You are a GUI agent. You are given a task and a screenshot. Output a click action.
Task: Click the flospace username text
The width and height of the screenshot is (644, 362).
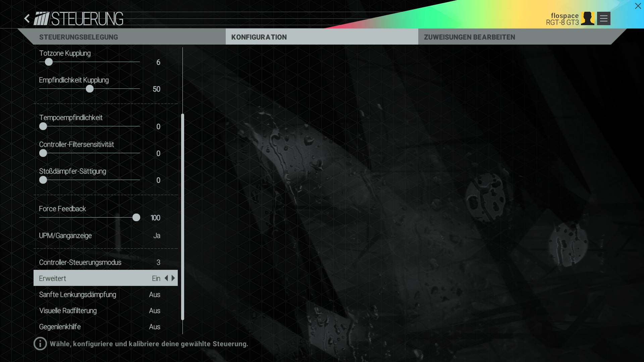pyautogui.click(x=565, y=16)
